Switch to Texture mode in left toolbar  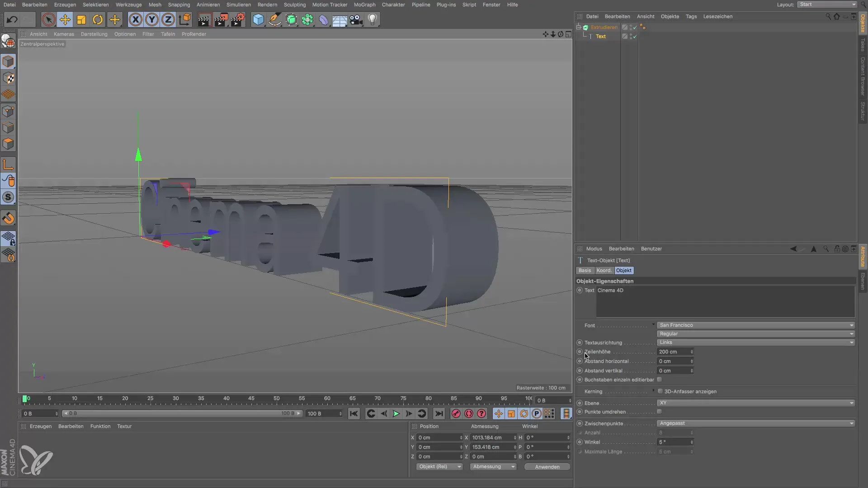[x=8, y=78]
